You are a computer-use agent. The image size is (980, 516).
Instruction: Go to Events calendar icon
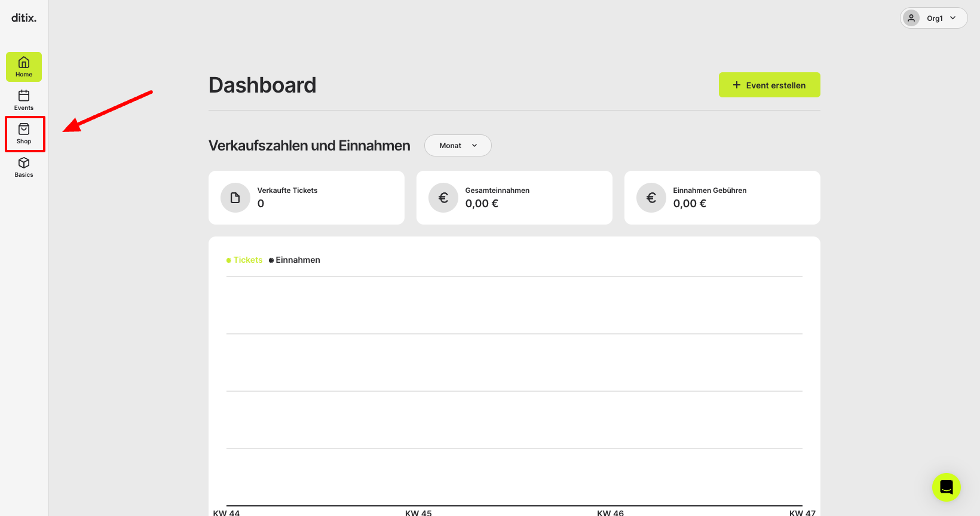point(24,96)
